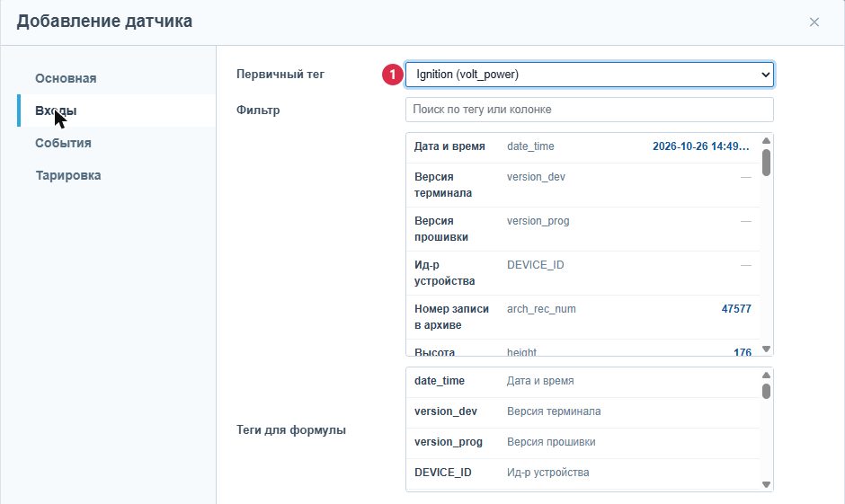Image resolution: width=845 pixels, height=504 pixels.
Task: Open the Первичный тег dropdown
Action: 589,75
